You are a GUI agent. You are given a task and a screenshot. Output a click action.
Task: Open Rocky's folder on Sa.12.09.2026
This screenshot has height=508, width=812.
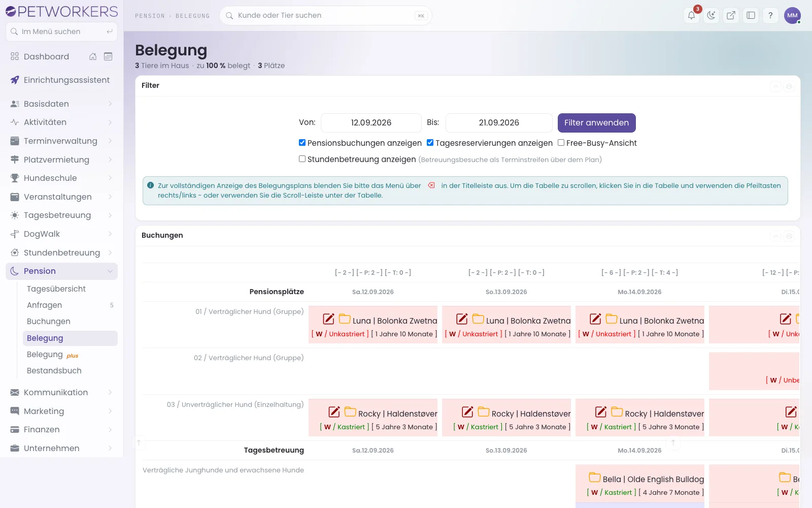(350, 412)
